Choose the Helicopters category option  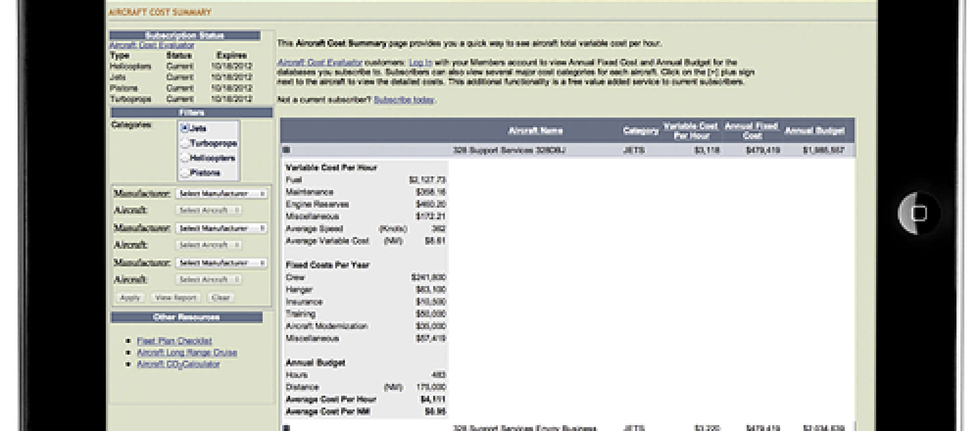185,158
